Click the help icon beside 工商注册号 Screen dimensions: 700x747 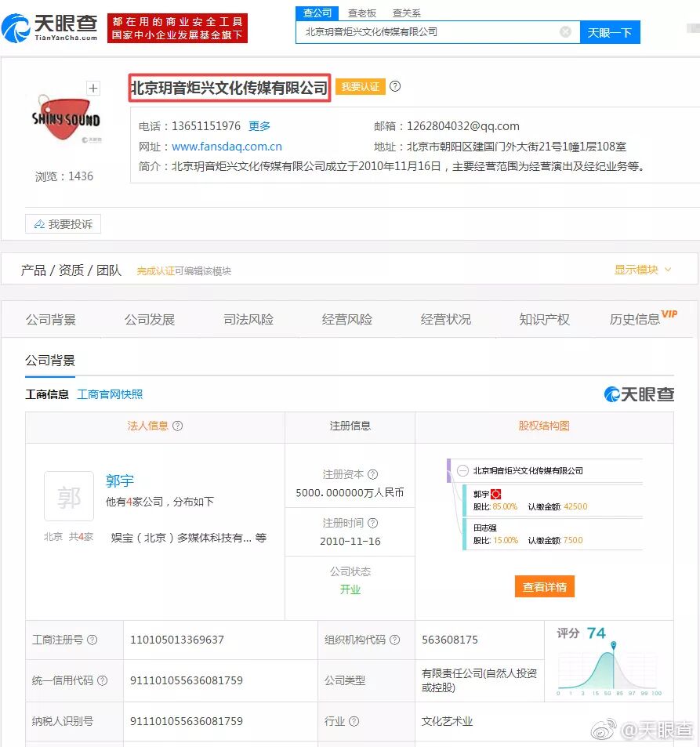click(92, 640)
